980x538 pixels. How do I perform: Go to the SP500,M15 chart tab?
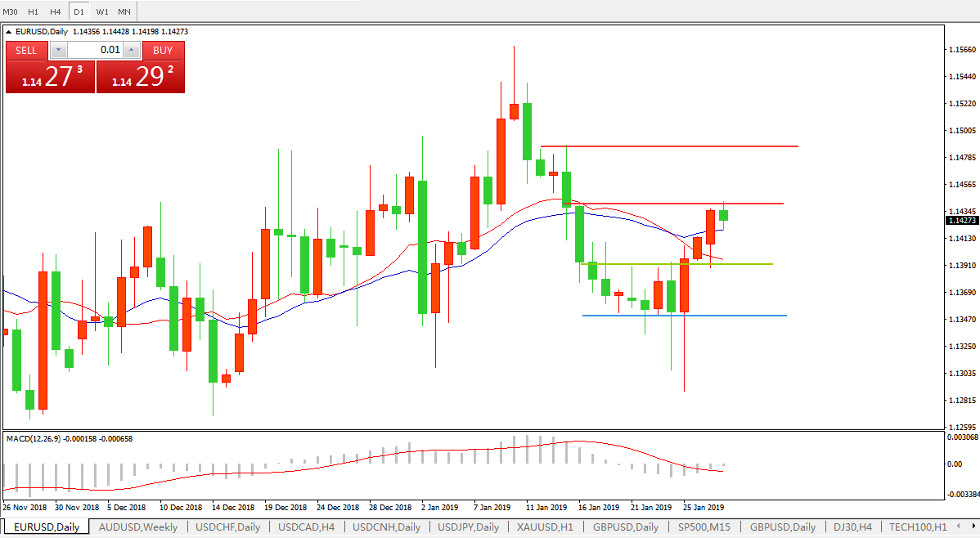(705, 527)
